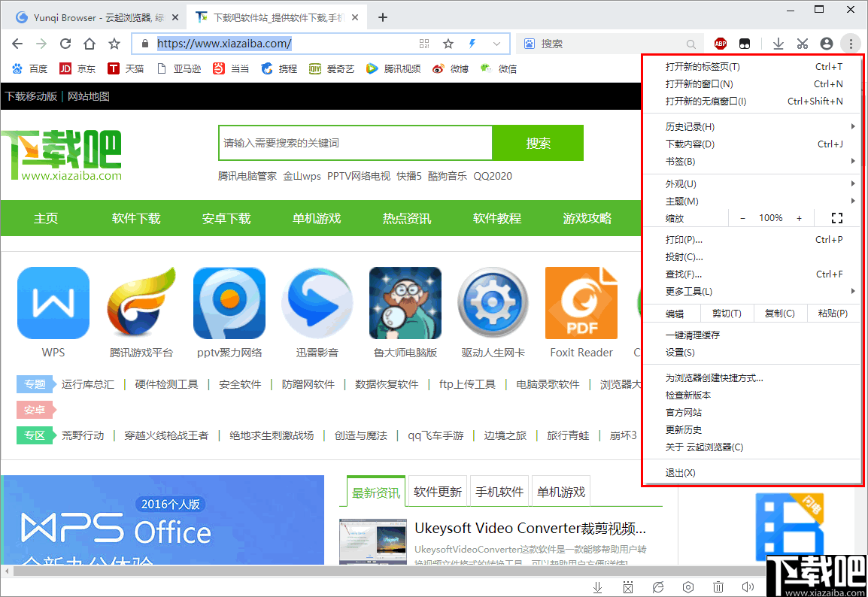The width and height of the screenshot is (868, 597).
Task: Click the bookmark star in address bar
Action: [448, 43]
